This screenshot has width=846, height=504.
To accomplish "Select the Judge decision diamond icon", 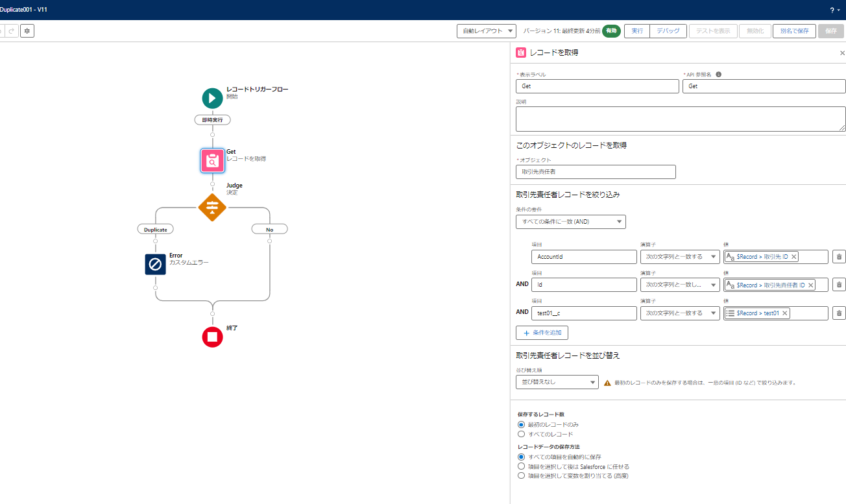I will pos(212,207).
